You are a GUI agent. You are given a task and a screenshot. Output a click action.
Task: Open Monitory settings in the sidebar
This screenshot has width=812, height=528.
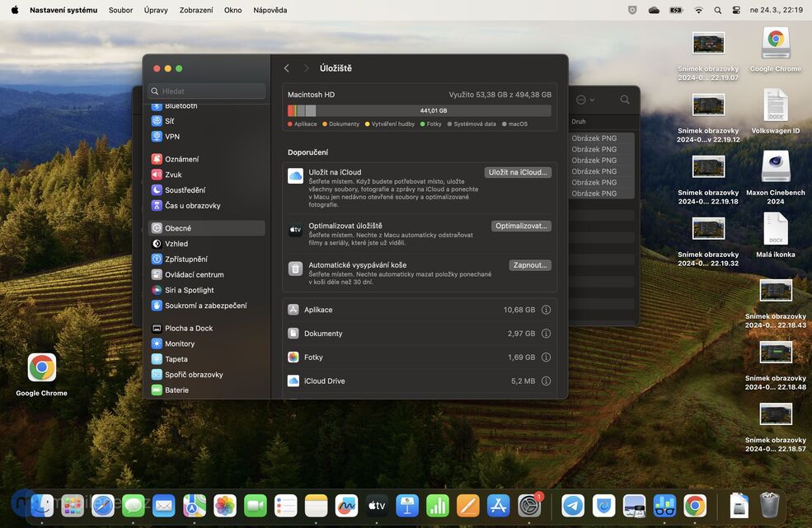(x=180, y=343)
